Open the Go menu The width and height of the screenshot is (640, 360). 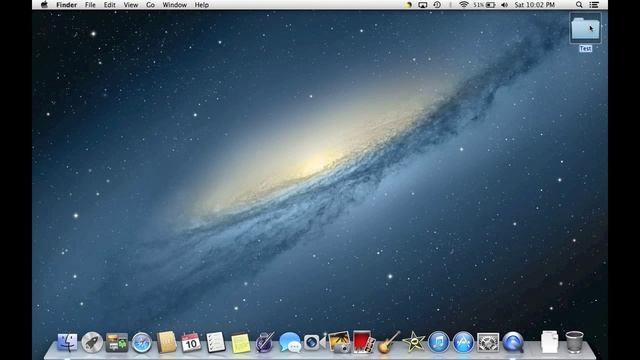point(150,5)
